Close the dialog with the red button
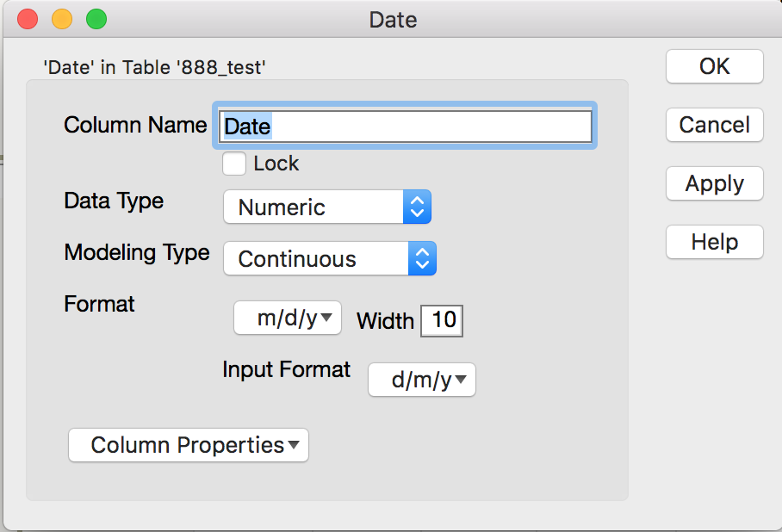Screen dimensions: 782x532 pos(28,19)
